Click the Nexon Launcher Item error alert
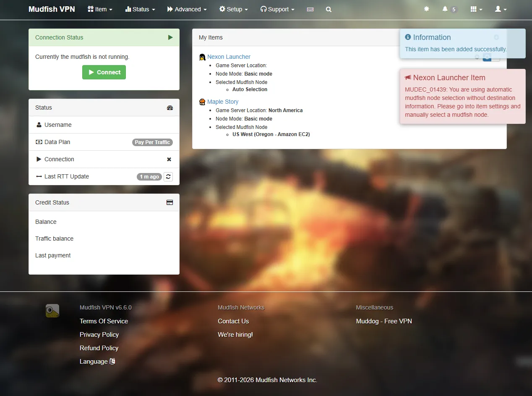This screenshot has height=396, width=532. (462, 96)
